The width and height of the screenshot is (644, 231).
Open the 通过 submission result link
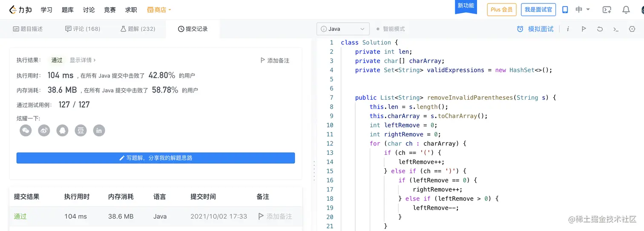coord(20,216)
